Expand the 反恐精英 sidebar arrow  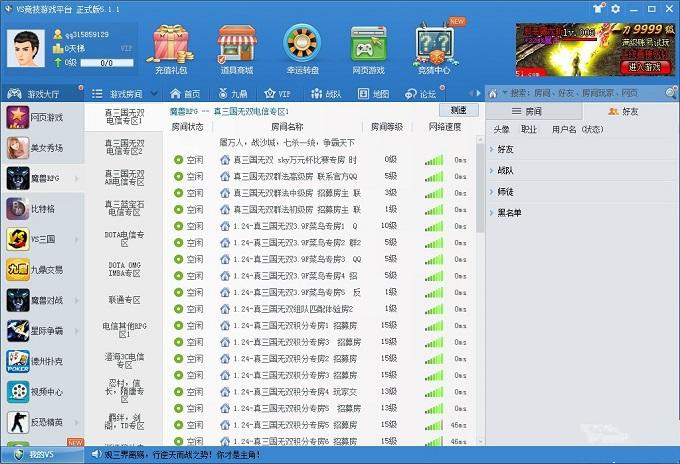77,422
